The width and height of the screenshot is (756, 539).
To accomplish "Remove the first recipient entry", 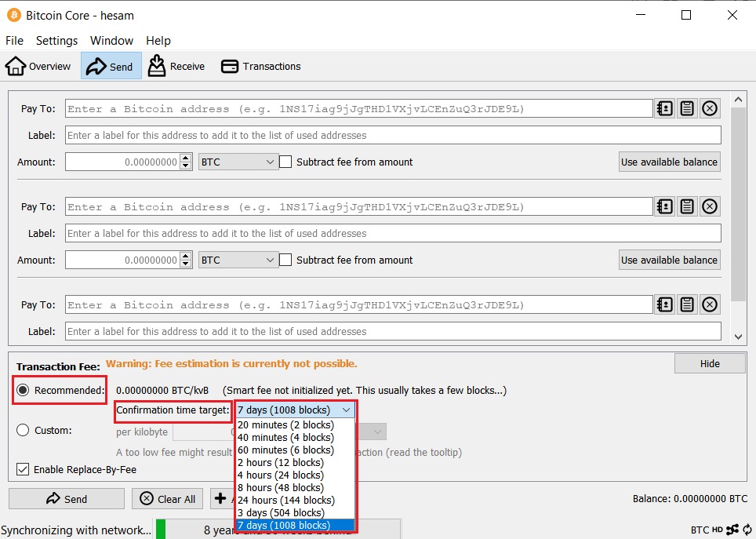I will click(x=710, y=108).
